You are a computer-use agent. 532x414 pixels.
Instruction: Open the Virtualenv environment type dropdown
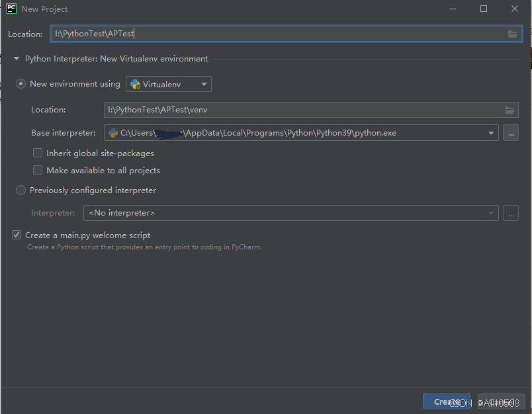[204, 84]
